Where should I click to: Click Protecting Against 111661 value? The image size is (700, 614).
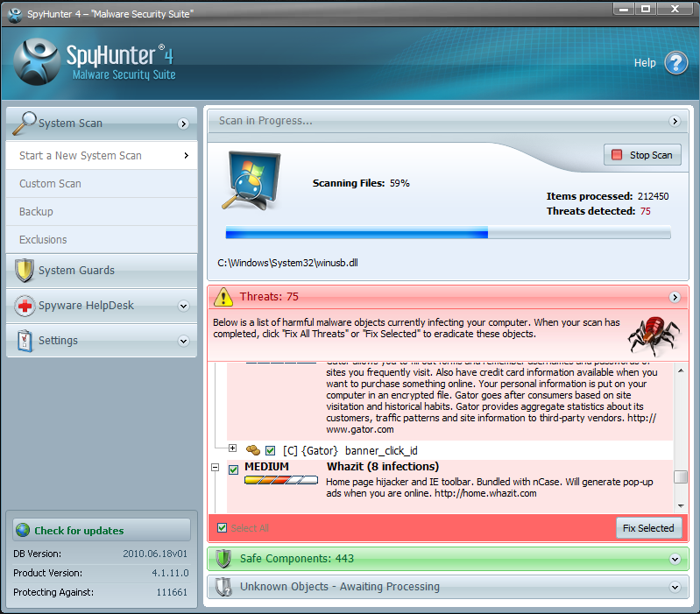coord(172,592)
